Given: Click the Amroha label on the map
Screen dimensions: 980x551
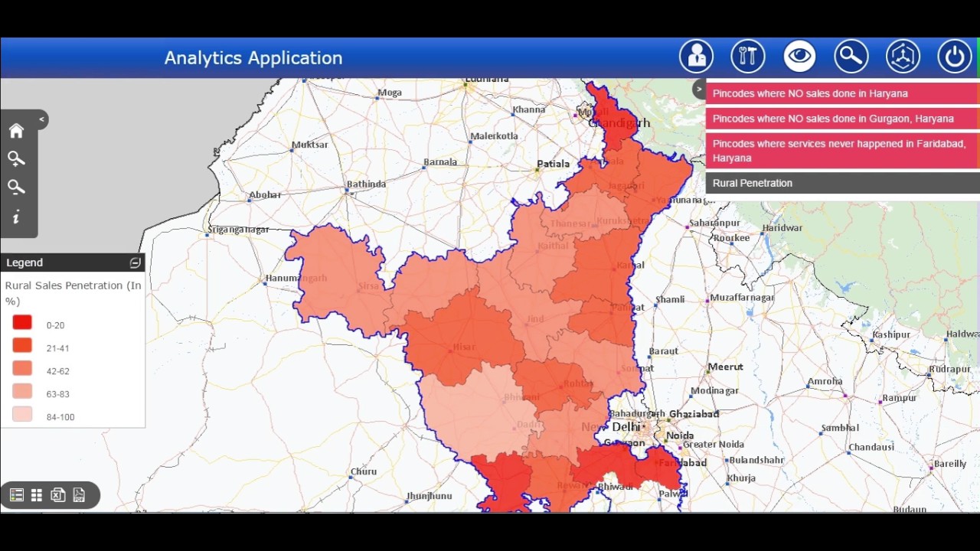Looking at the screenshot, I should click(x=825, y=382).
